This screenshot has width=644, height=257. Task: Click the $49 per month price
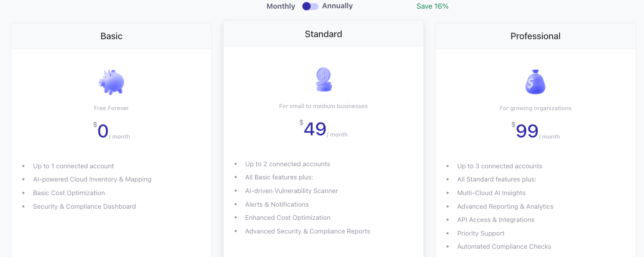315,130
